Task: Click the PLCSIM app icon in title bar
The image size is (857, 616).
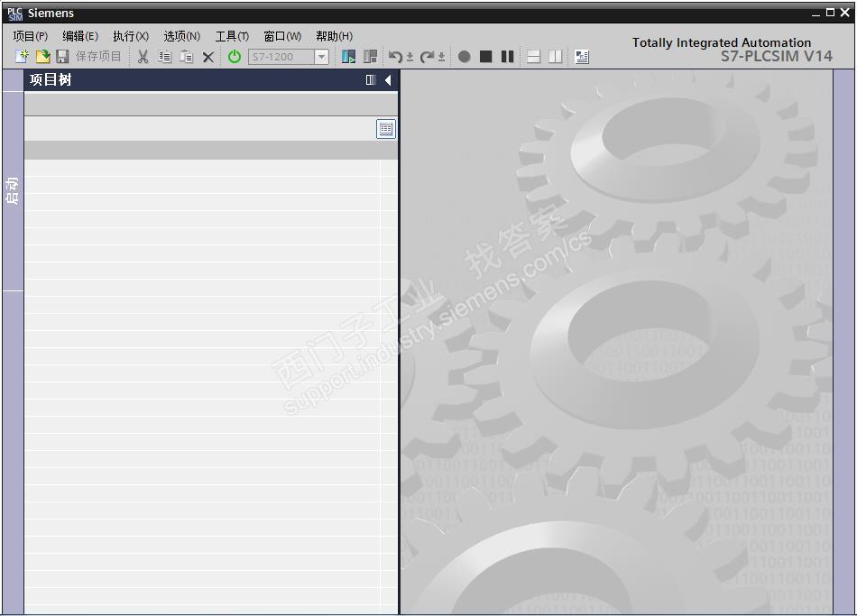Action: coord(14,14)
